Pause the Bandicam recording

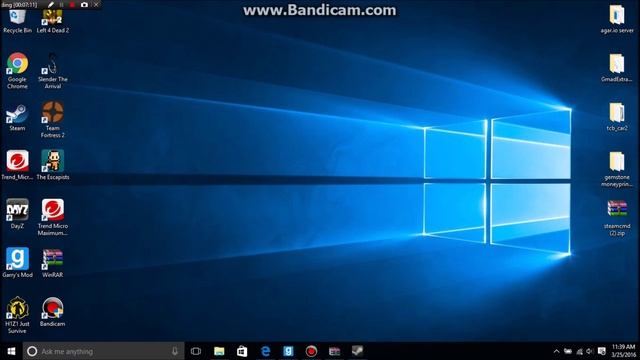tap(62, 4)
